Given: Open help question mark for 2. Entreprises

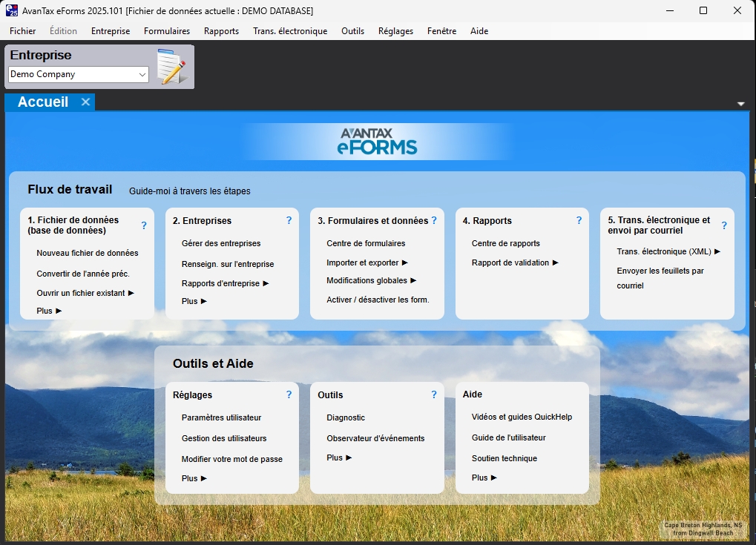Looking at the screenshot, I should point(289,220).
